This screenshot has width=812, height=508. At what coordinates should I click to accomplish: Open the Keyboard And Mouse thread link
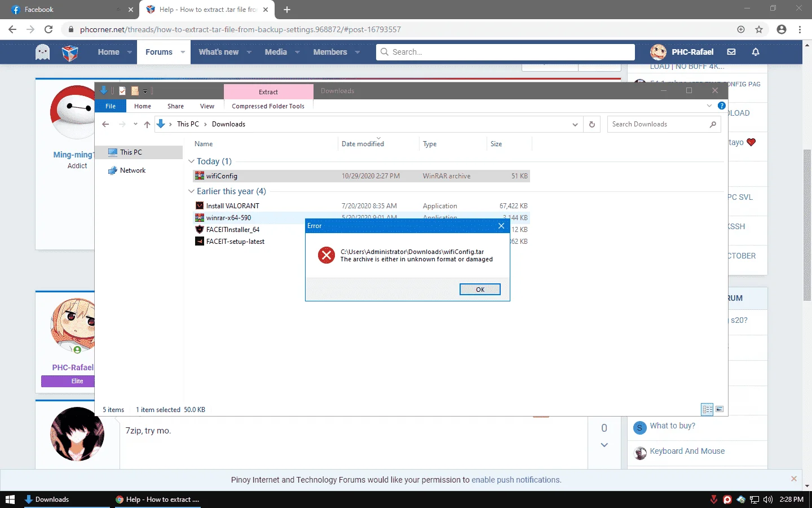coord(687,451)
